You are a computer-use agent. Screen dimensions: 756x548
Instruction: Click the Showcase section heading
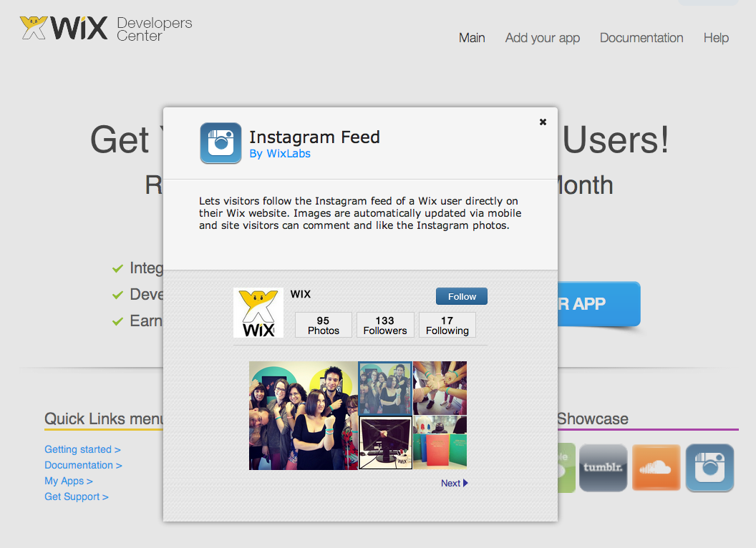(x=593, y=419)
